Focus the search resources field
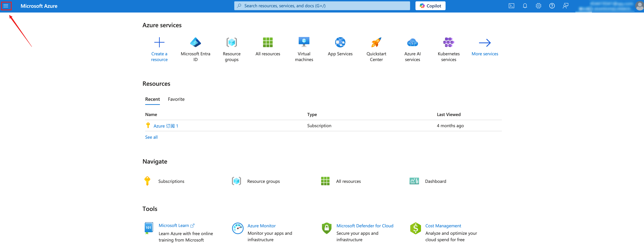This screenshot has height=251, width=644. 322,6
